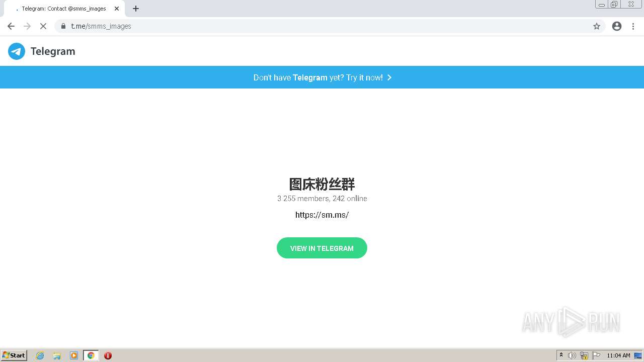Click the VIEW IN TELEGRAM button
This screenshot has width=644, height=362.
(x=322, y=248)
